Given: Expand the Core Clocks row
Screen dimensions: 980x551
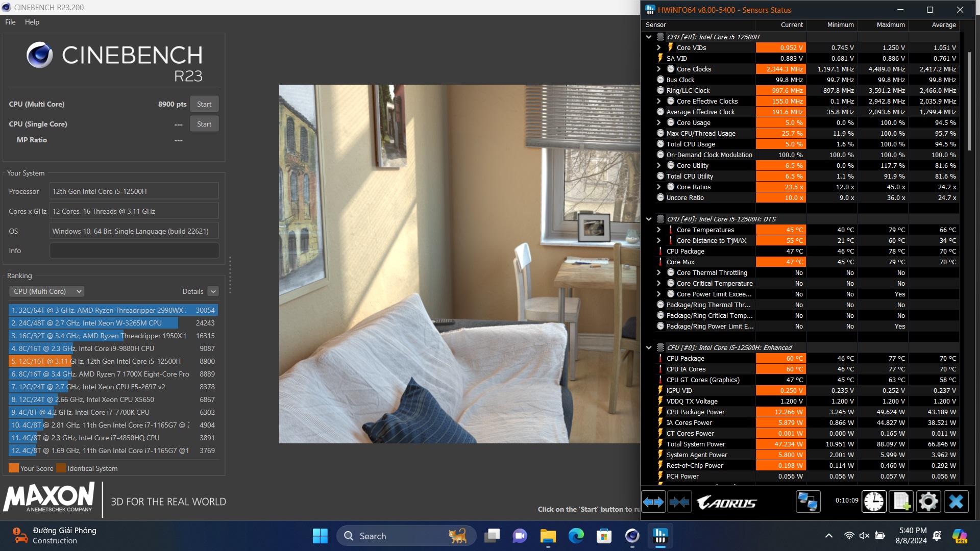Looking at the screenshot, I should pyautogui.click(x=658, y=69).
